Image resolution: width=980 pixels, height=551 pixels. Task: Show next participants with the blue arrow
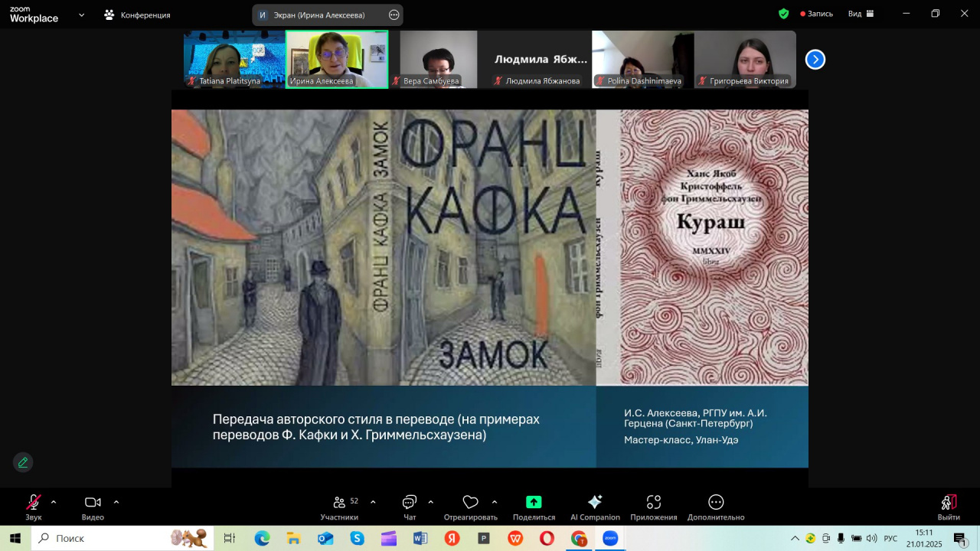(x=815, y=59)
